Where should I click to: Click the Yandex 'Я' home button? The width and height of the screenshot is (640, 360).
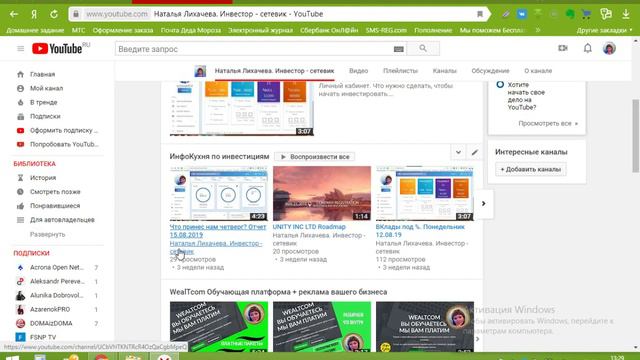click(x=34, y=14)
